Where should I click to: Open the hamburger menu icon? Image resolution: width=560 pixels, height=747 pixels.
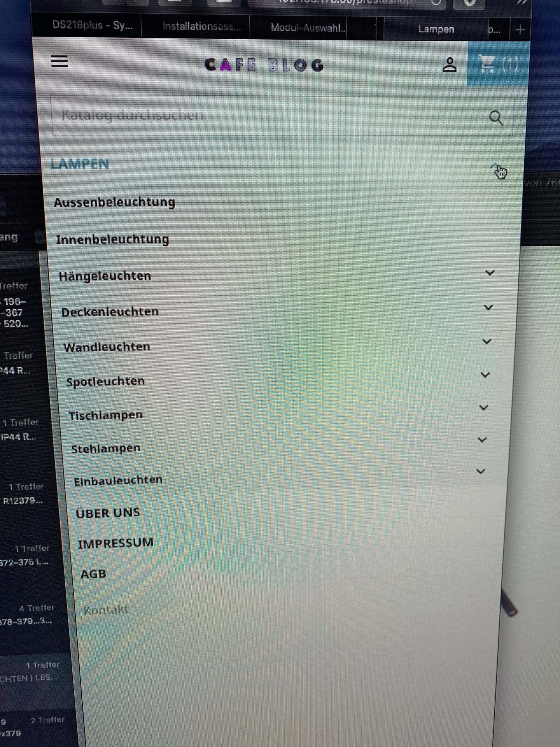[x=59, y=61]
